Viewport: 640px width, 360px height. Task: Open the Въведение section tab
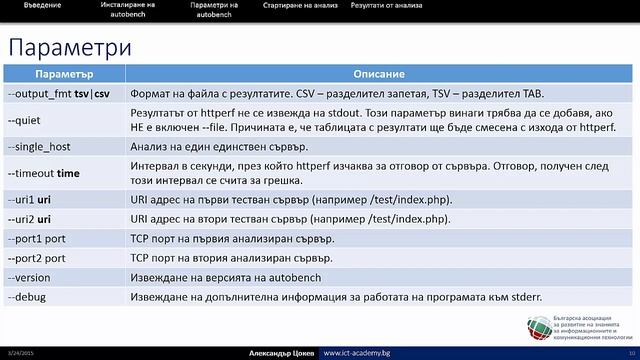[42, 5]
